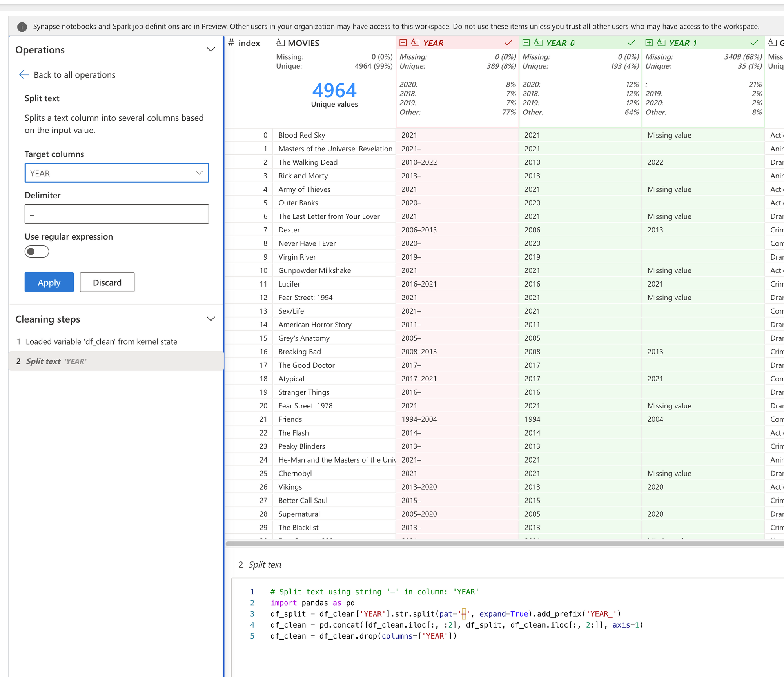Select the Loaded variable 'df_clean' step
This screenshot has height=677, width=784.
point(101,341)
